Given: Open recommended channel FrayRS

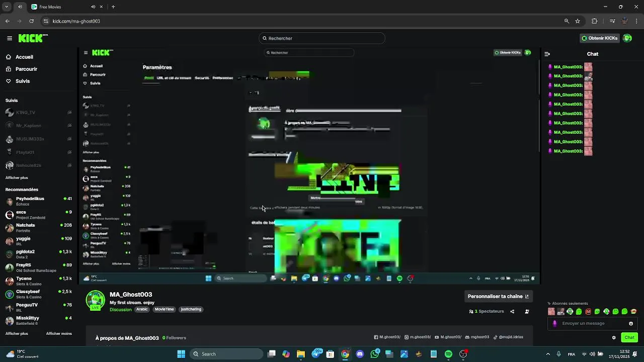Looking at the screenshot, I should (38, 267).
